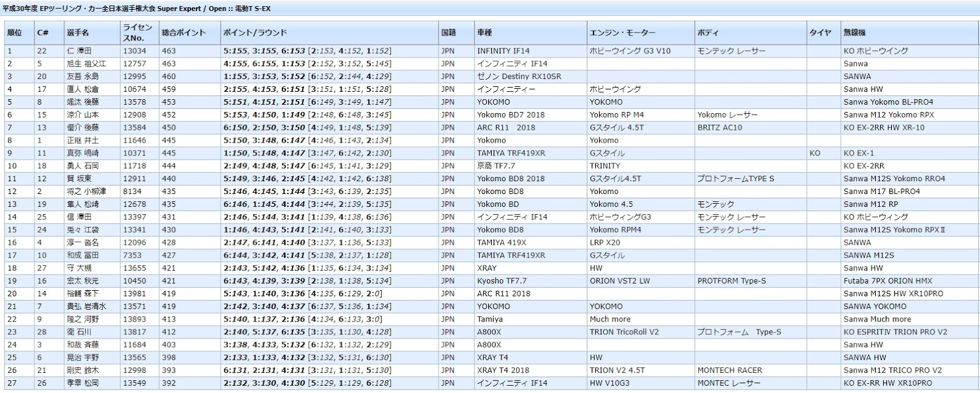Click the body cell Yokomo レーサー

click(x=728, y=115)
